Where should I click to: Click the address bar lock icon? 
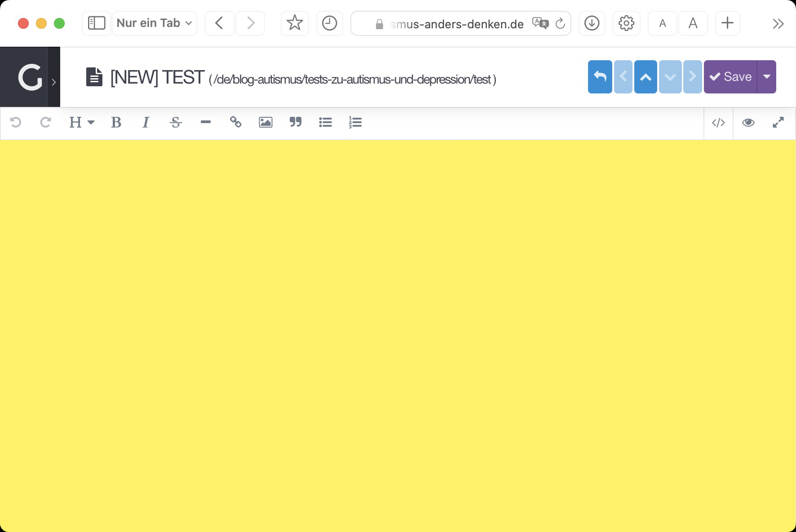pyautogui.click(x=380, y=24)
